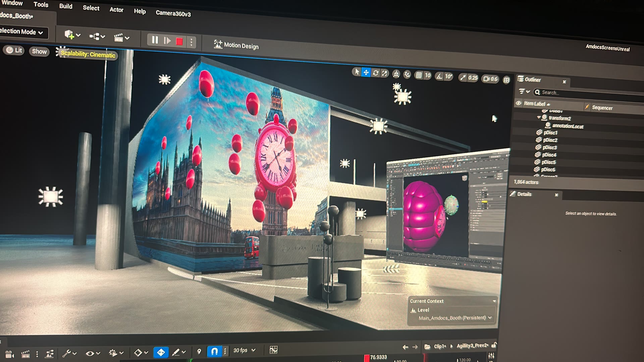The width and height of the screenshot is (644, 362).
Task: Toggle Sequencer magnet snapping button
Action: pos(215,351)
